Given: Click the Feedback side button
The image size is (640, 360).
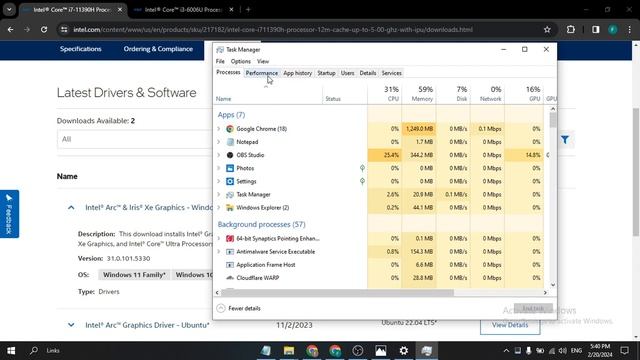Looking at the screenshot, I should pyautogui.click(x=9, y=214).
